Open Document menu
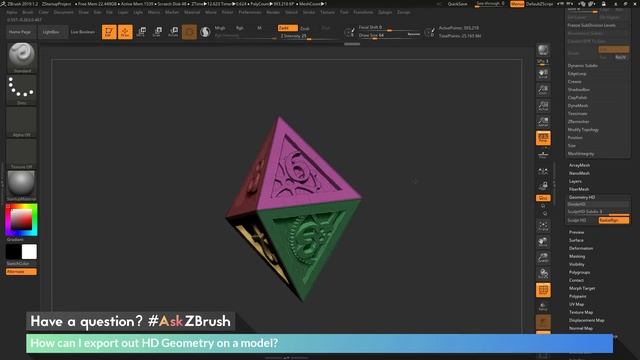The height and width of the screenshot is (360, 640). tap(64, 12)
